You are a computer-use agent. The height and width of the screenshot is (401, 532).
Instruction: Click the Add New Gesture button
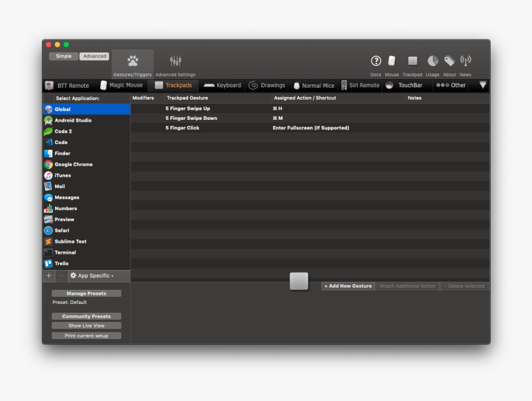(347, 286)
